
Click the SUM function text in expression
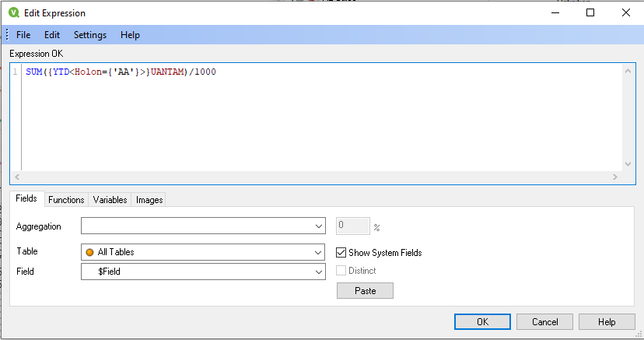click(34, 72)
